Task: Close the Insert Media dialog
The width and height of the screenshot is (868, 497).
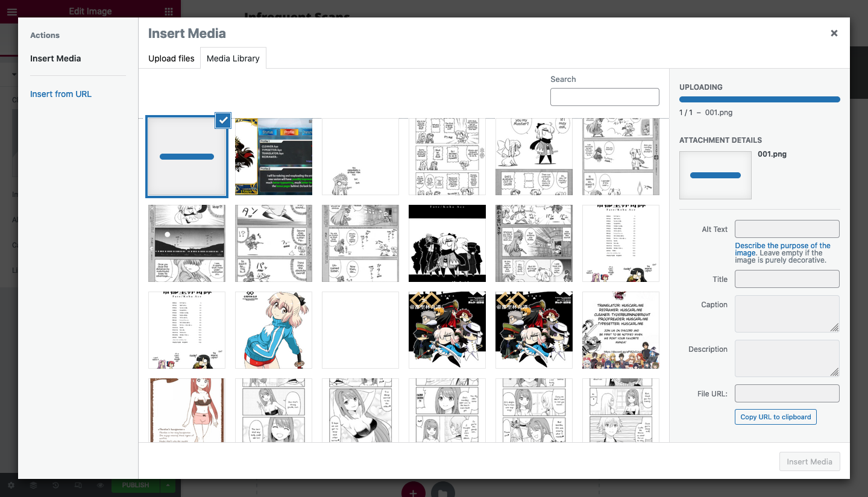Action: point(834,33)
